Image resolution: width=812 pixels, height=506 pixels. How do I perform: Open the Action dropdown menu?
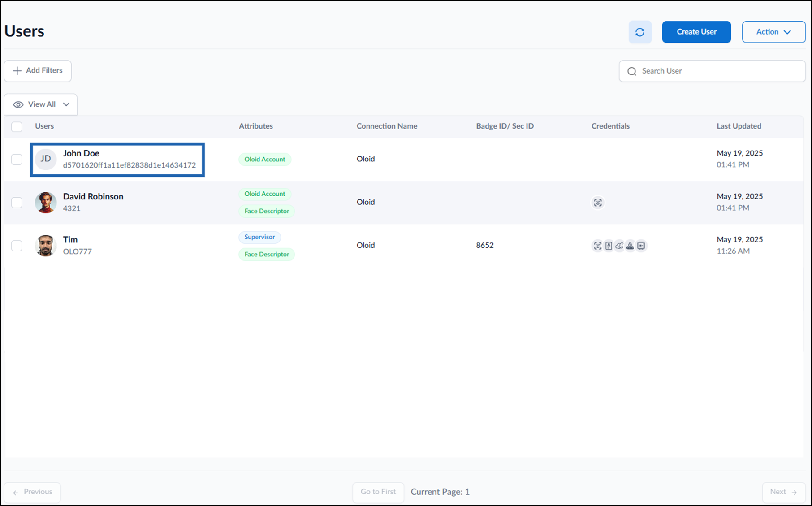click(x=773, y=32)
